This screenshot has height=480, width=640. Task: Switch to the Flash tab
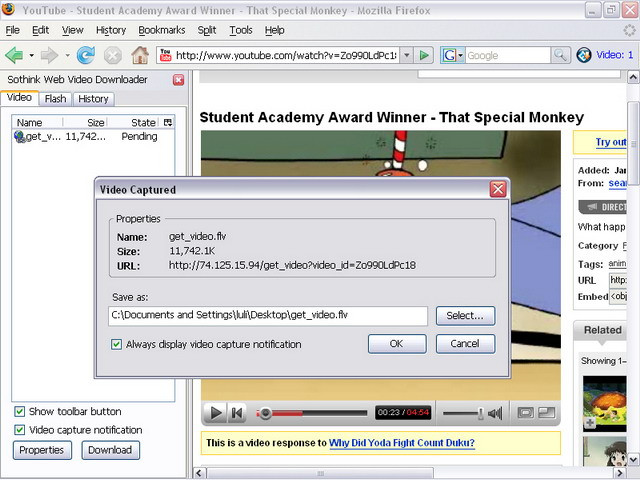[x=56, y=99]
